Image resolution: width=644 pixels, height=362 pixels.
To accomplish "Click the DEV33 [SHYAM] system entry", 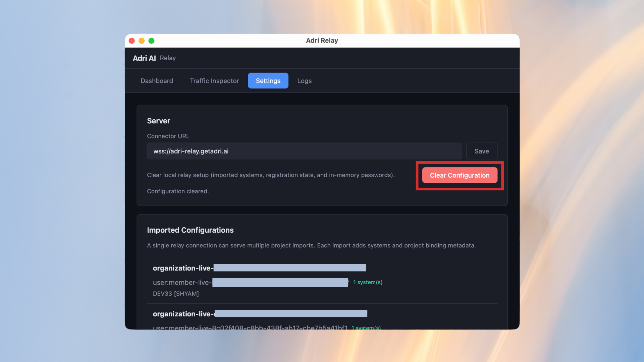I will (176, 294).
